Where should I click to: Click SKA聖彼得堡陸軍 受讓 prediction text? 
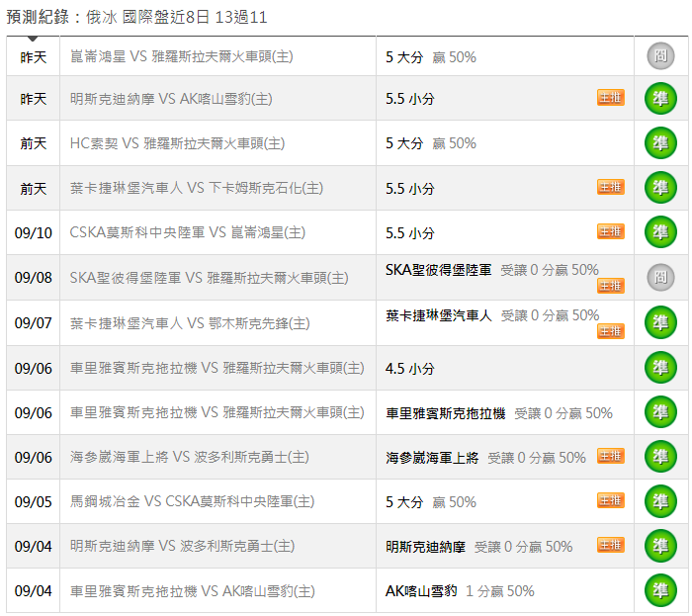click(x=492, y=270)
